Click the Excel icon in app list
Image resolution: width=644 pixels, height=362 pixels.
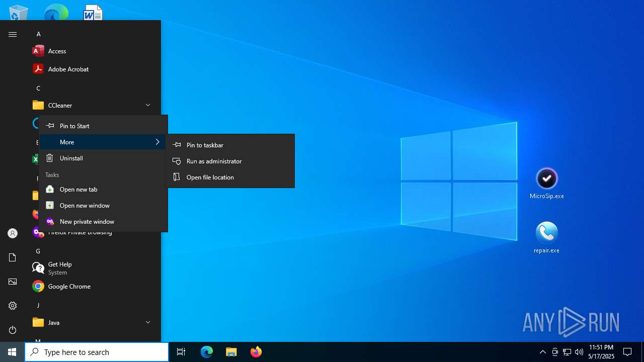[x=35, y=159]
